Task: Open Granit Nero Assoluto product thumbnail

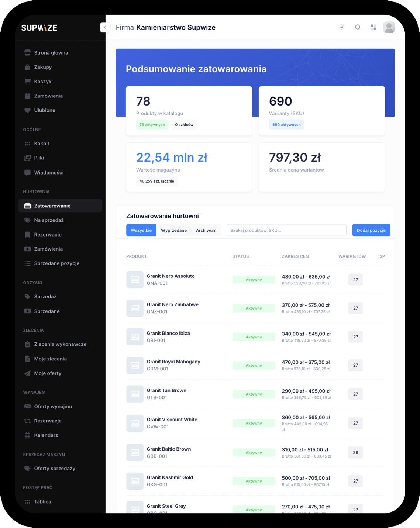Action: click(135, 280)
